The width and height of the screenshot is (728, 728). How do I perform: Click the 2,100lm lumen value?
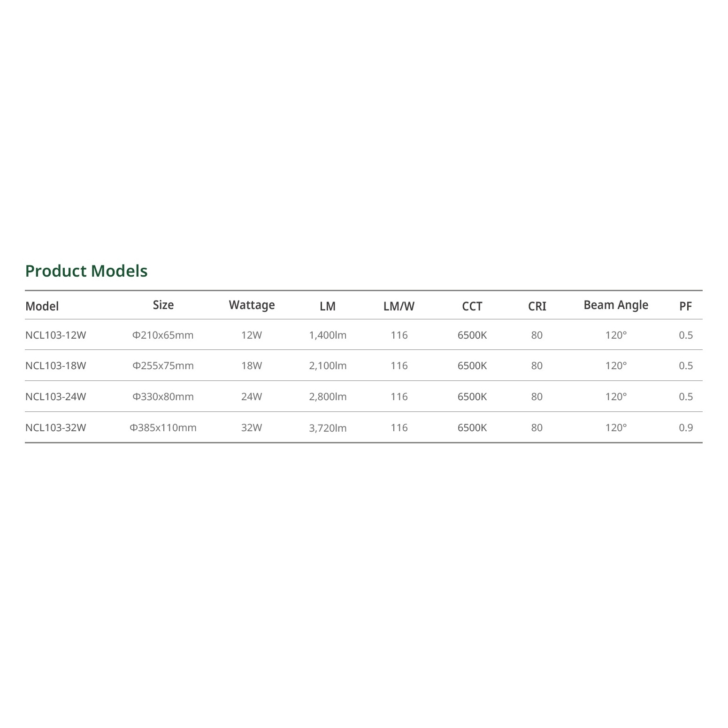click(328, 366)
